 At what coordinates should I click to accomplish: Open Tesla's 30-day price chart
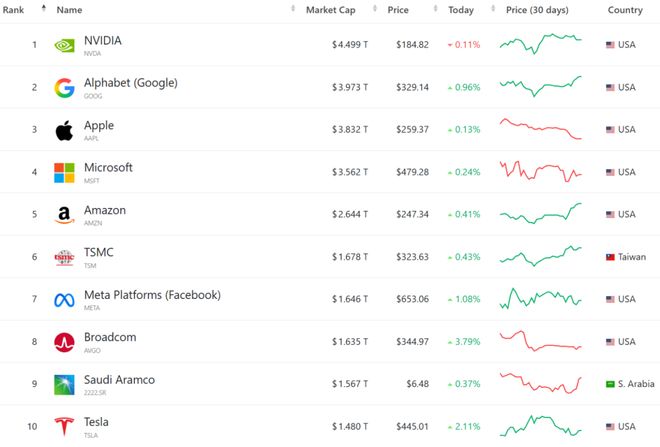540,426
